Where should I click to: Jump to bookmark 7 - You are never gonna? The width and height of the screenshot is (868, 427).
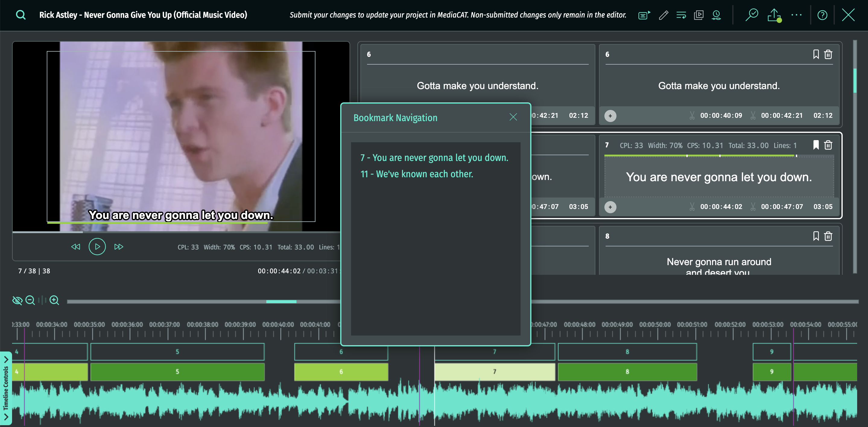click(x=434, y=158)
